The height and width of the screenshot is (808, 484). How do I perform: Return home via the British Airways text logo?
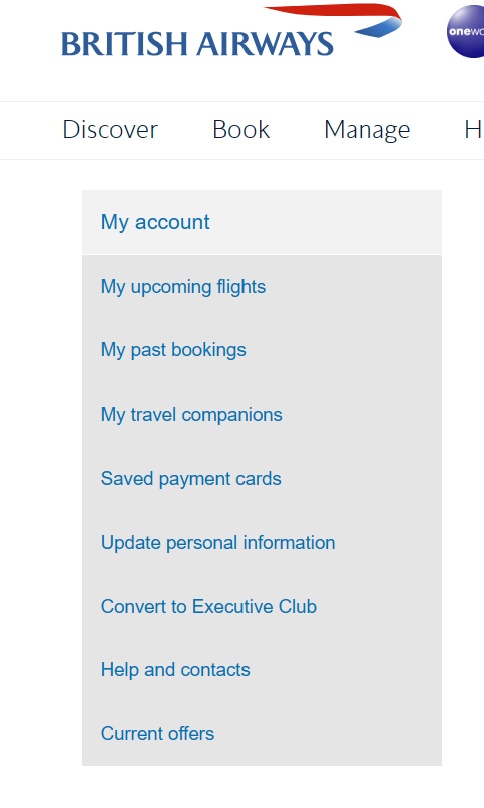197,43
